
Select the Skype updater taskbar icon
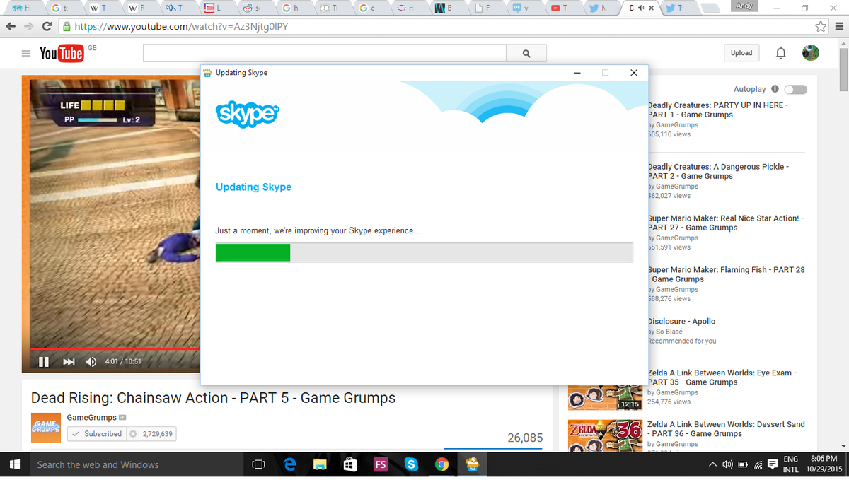click(x=472, y=464)
